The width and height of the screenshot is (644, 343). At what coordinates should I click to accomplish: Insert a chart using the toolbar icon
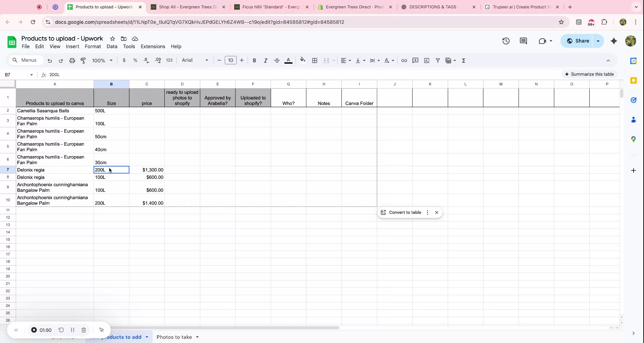[x=427, y=60]
